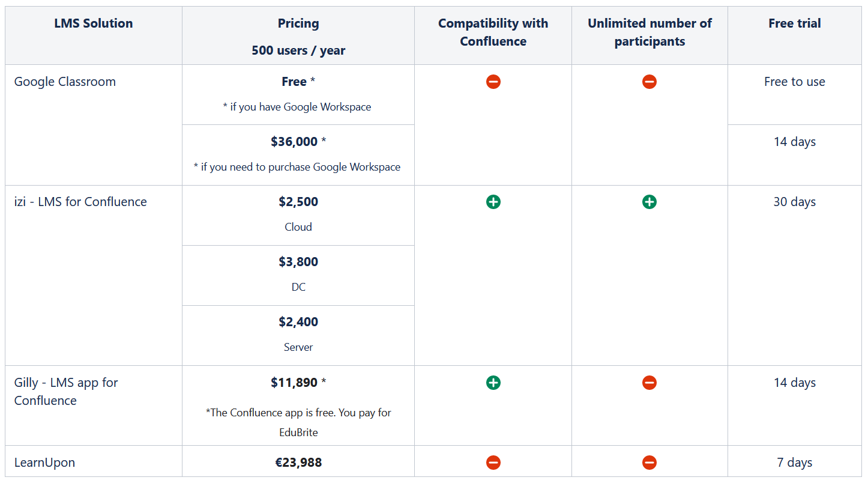This screenshot has width=868, height=483.
Task: Click Google Classroom's red minus unlimited participants icon
Action: [649, 82]
